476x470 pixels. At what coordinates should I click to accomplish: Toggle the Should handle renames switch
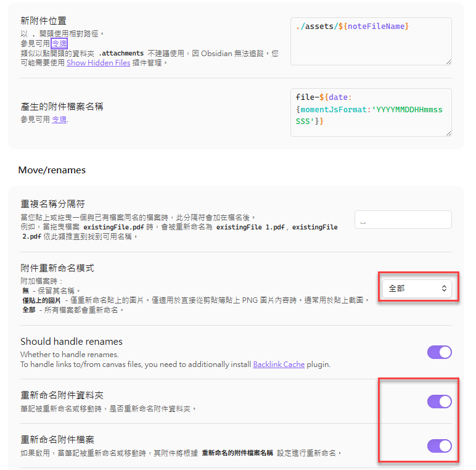tap(440, 352)
